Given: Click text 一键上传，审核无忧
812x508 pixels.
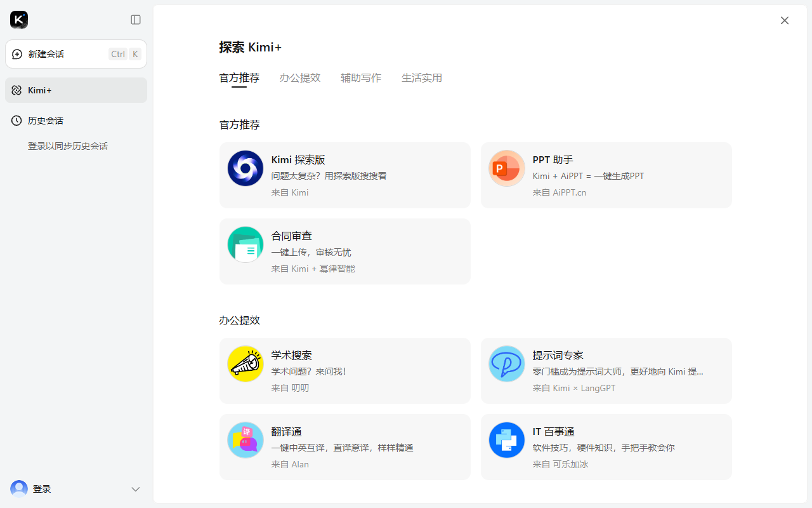Looking at the screenshot, I should (x=311, y=252).
